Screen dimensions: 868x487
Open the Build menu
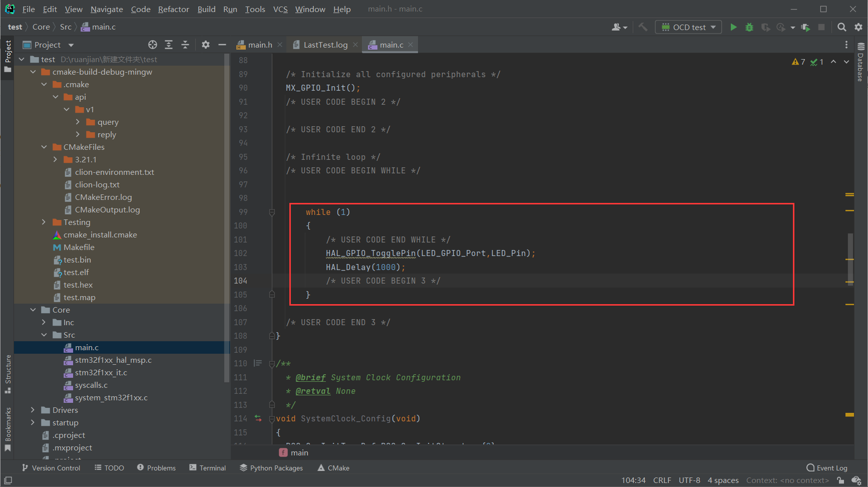206,9
